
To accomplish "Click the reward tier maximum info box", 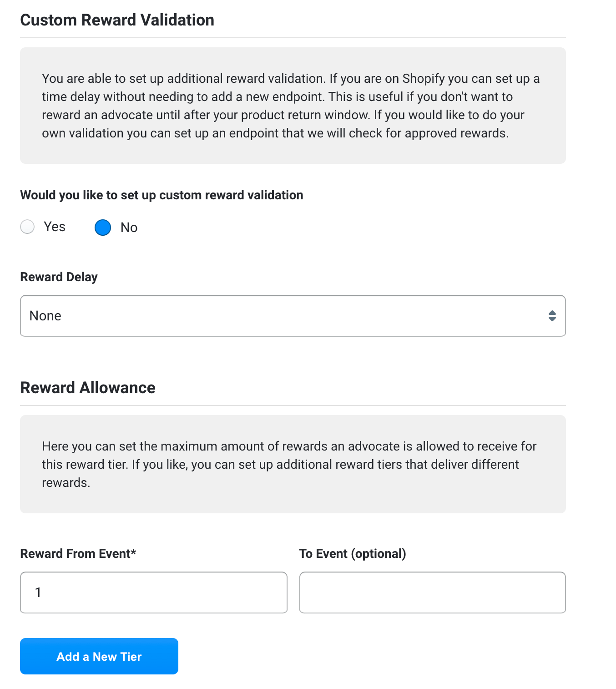I will click(x=293, y=464).
